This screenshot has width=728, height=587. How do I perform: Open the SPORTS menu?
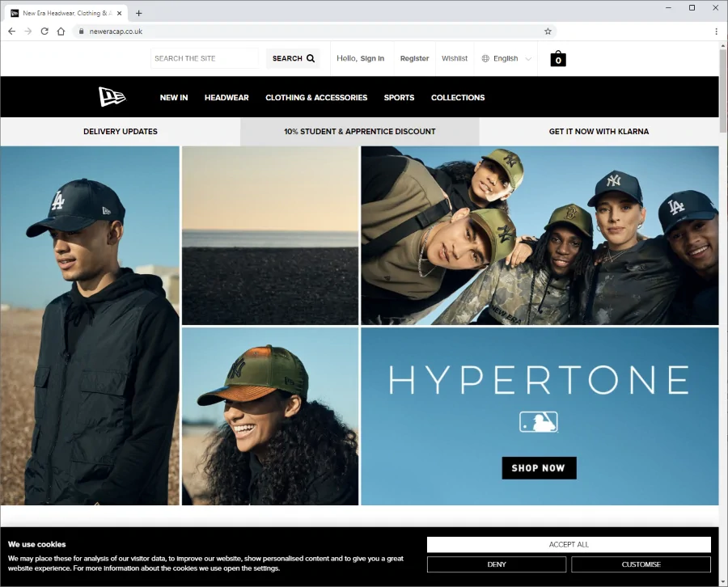(399, 98)
